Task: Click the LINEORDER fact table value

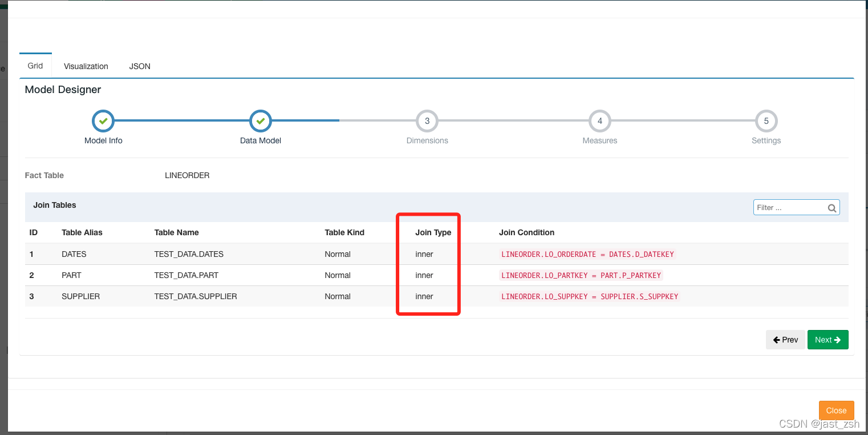Action: coord(187,175)
